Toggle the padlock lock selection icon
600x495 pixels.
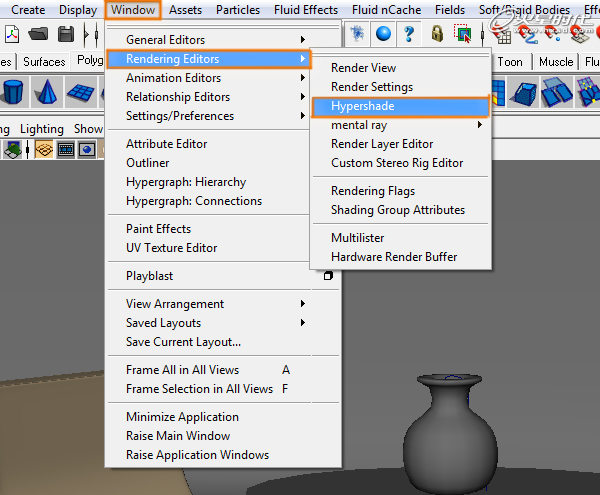point(437,34)
